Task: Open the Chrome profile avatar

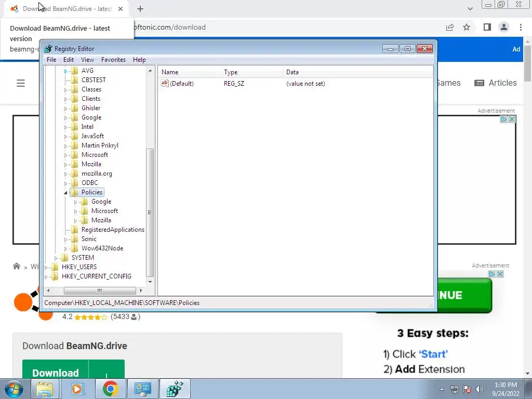Action: click(x=504, y=27)
